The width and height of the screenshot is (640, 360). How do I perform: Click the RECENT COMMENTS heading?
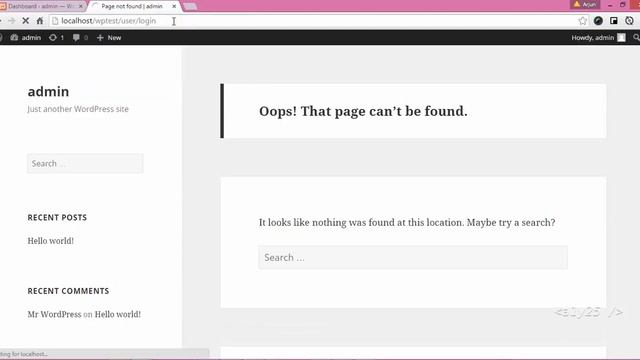click(x=68, y=291)
